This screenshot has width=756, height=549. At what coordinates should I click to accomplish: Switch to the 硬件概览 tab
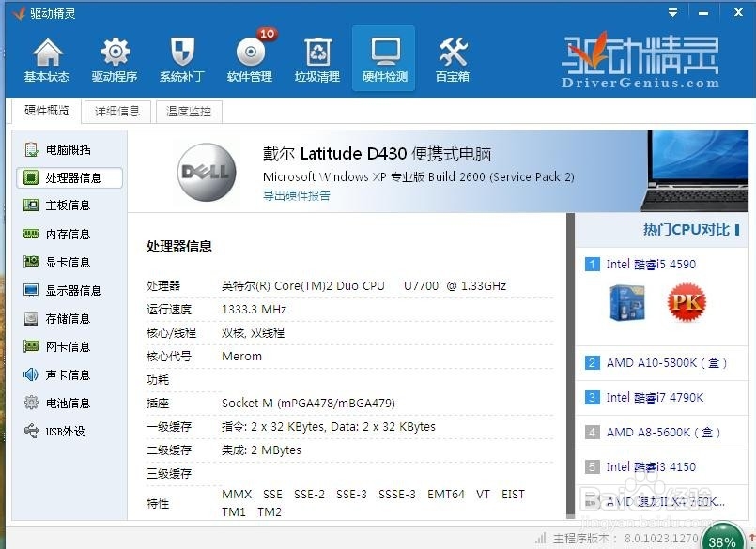(47, 111)
